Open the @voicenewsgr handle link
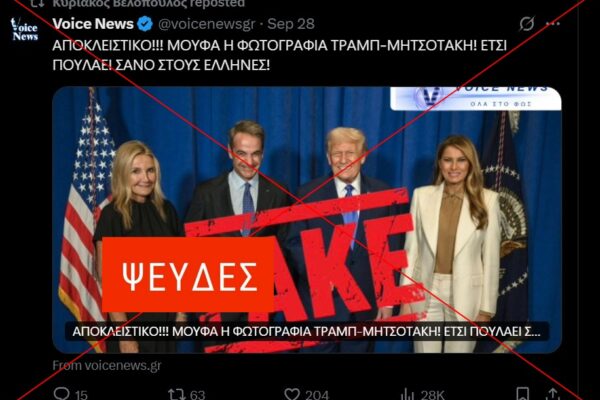 point(206,24)
